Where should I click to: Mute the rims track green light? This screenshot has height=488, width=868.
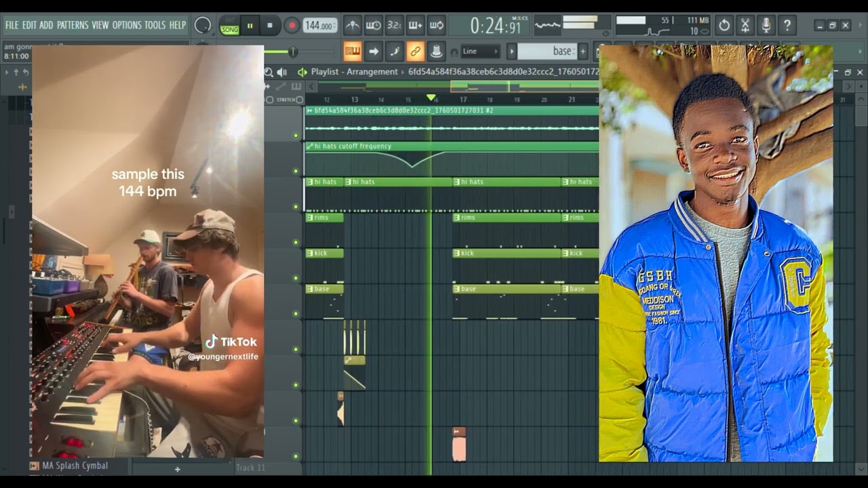(296, 242)
